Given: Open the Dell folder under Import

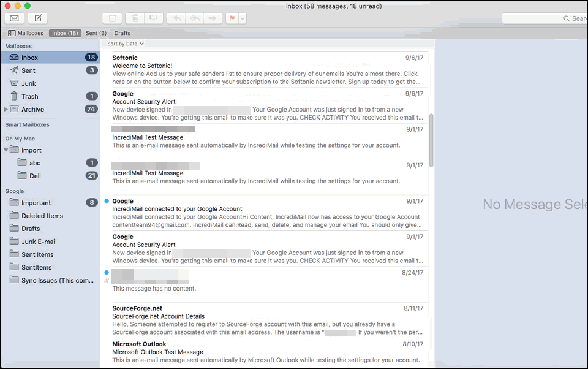Looking at the screenshot, I should [36, 176].
